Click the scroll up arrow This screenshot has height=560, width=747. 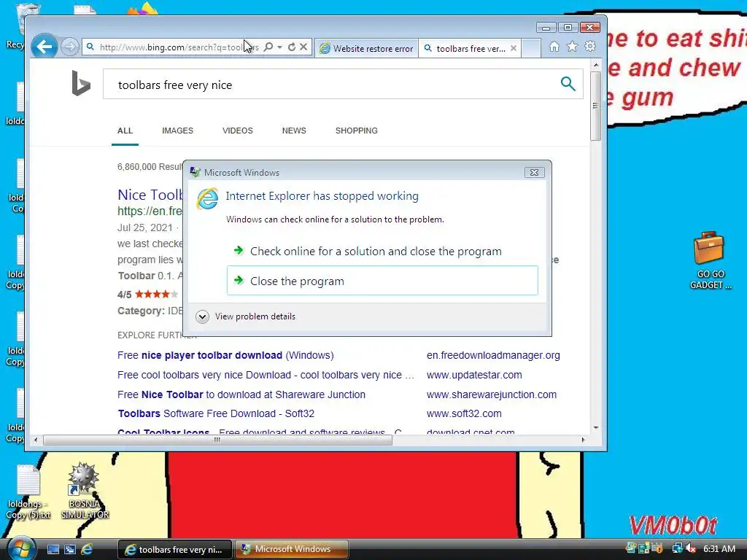(595, 64)
